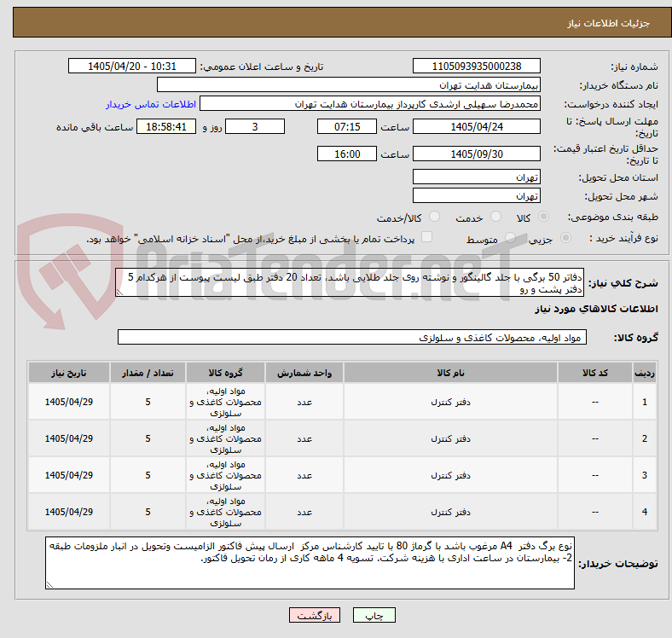Click the response deadline date 1405/04/24
This screenshot has width=672, height=638.
click(476, 126)
